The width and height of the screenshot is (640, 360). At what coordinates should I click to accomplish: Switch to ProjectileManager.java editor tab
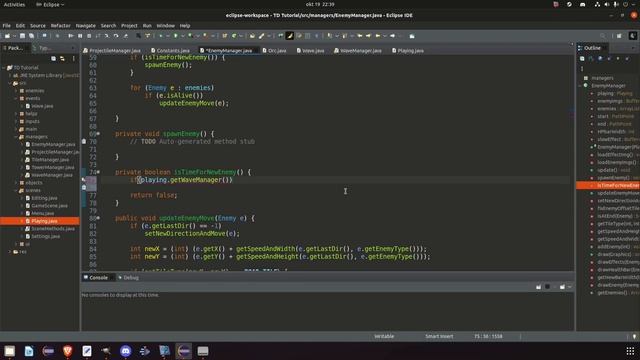[112, 51]
